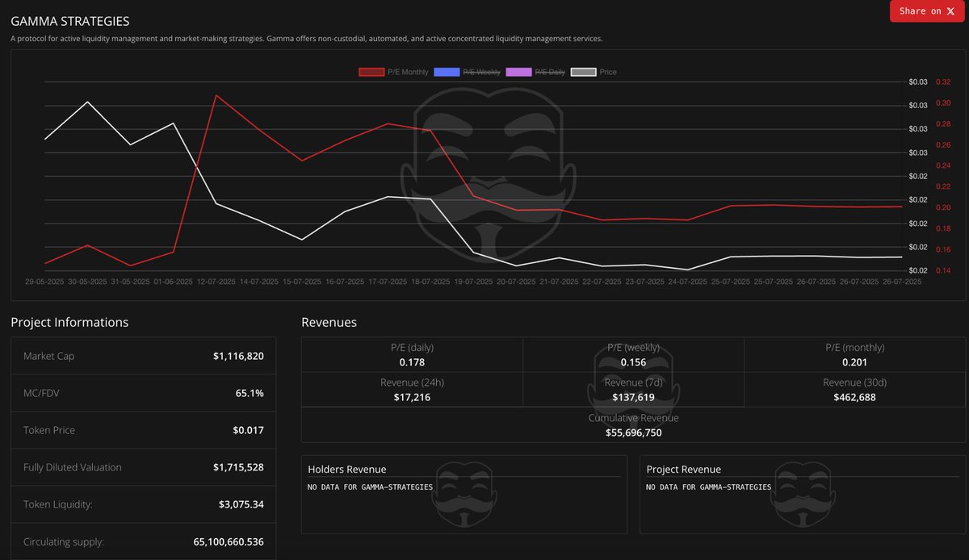Select the P/E (monthly) value 0.201

[x=854, y=362]
